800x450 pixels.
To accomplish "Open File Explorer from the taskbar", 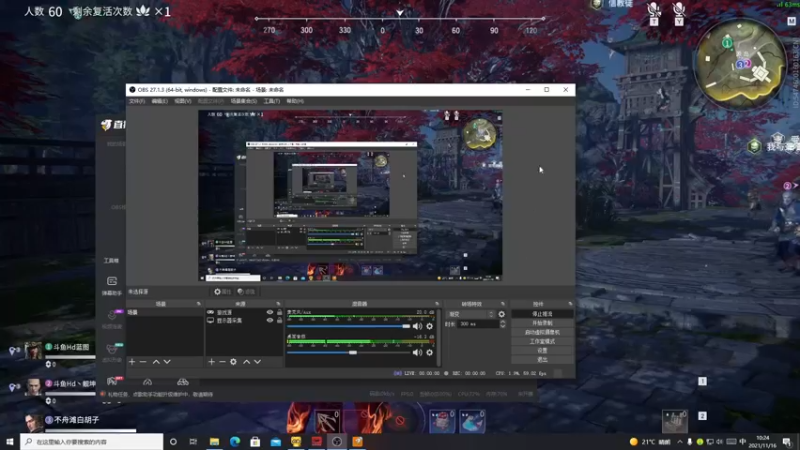I will 214,441.
